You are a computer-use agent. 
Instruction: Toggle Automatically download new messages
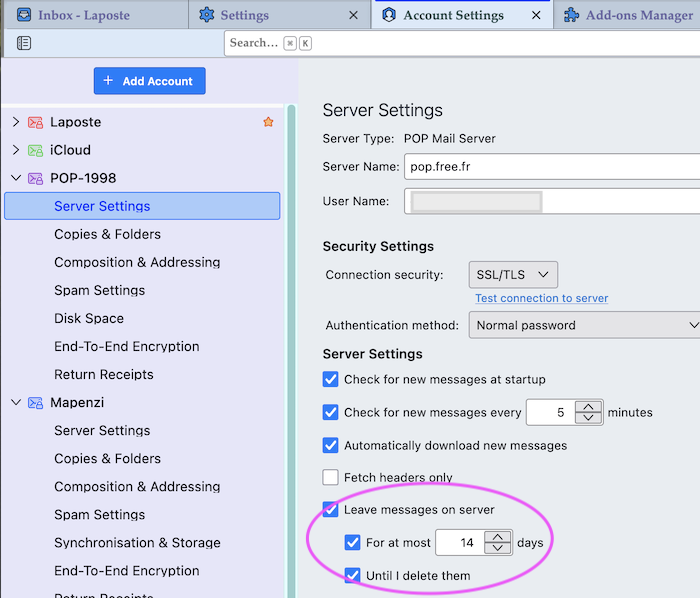coord(330,445)
